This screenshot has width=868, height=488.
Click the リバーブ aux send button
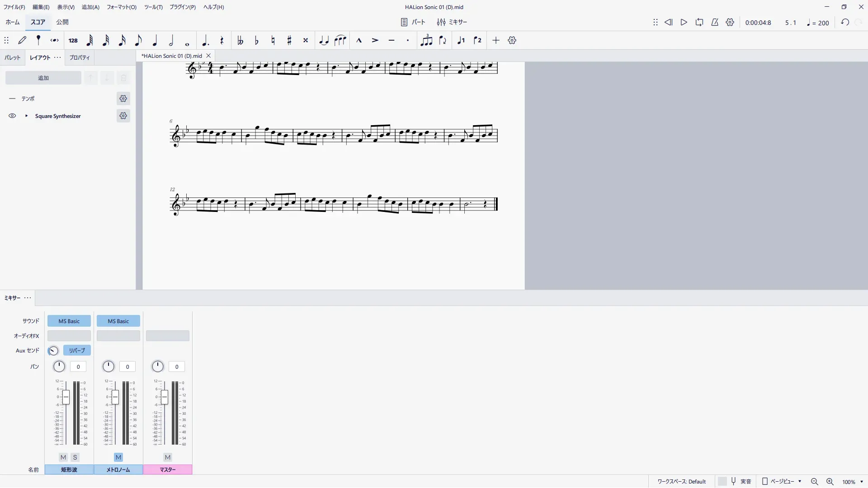[77, 351]
